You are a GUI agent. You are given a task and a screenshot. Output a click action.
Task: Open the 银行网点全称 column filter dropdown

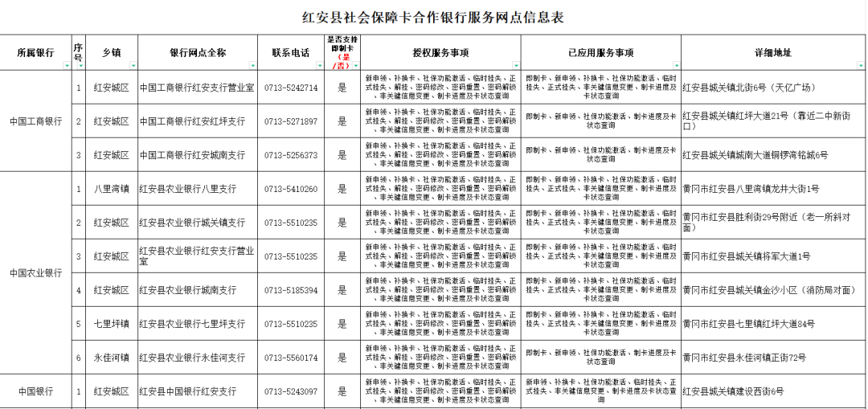pyautogui.click(x=253, y=66)
